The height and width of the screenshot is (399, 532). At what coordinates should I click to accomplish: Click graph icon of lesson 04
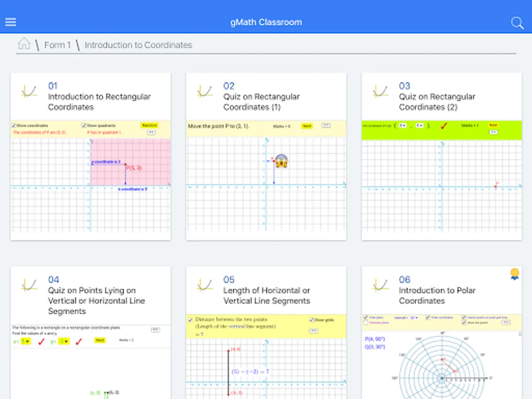tap(29, 285)
